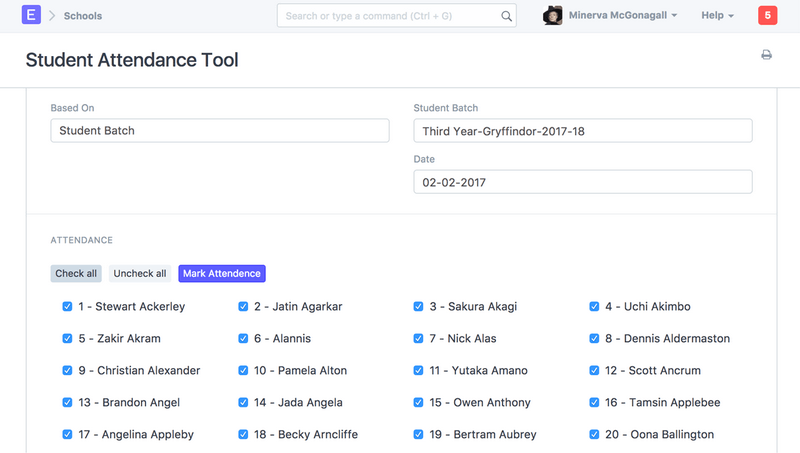Expand the Help dropdown menu
Image resolution: width=800 pixels, height=453 pixels.
pos(717,16)
